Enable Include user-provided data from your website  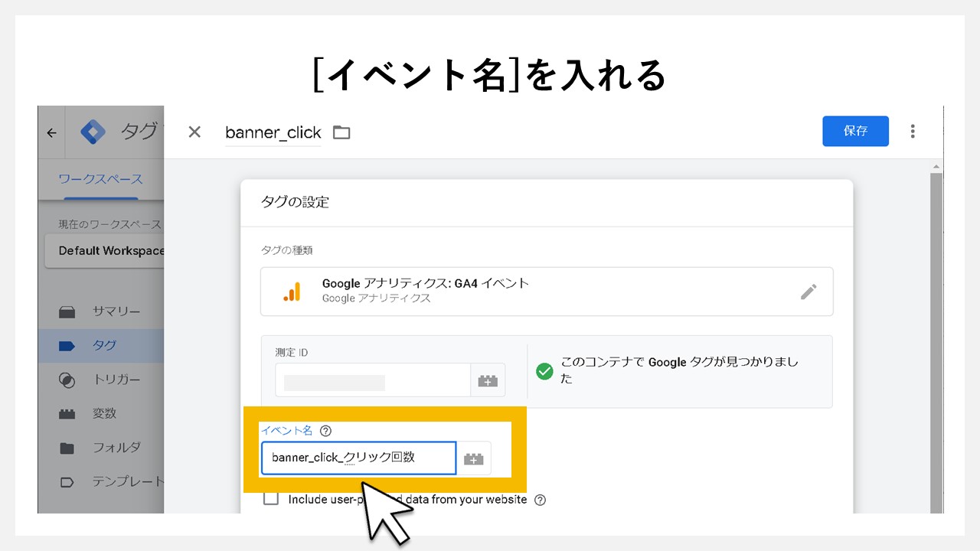271,499
